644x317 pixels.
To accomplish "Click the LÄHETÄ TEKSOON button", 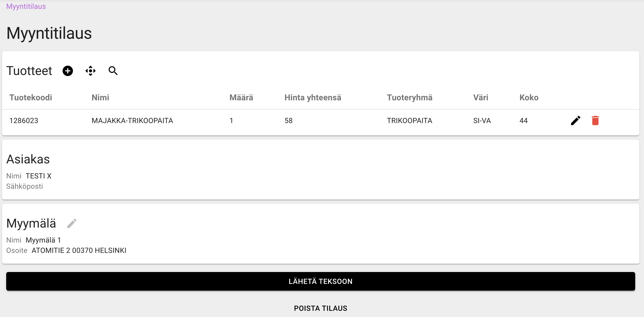I will coord(321,281).
